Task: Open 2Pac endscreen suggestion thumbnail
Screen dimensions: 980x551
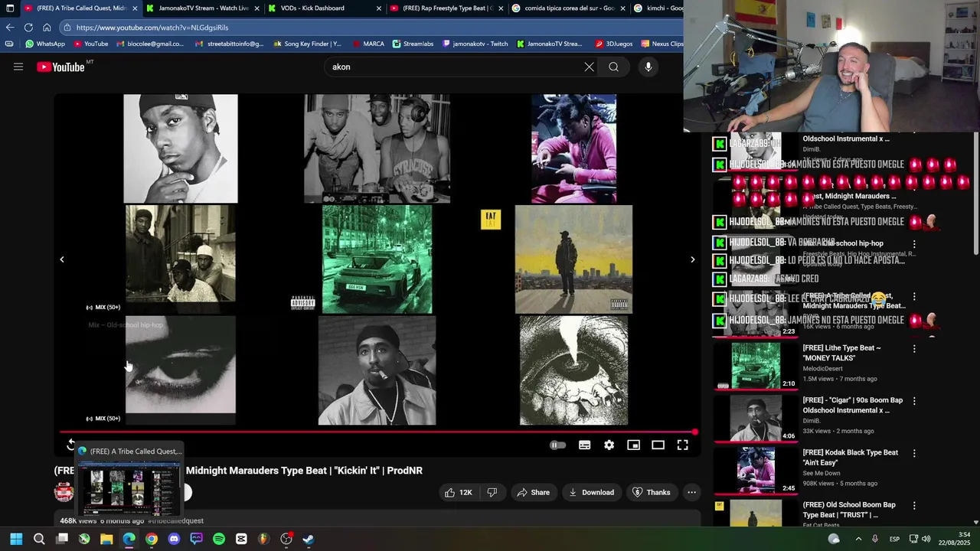Action: (377, 370)
